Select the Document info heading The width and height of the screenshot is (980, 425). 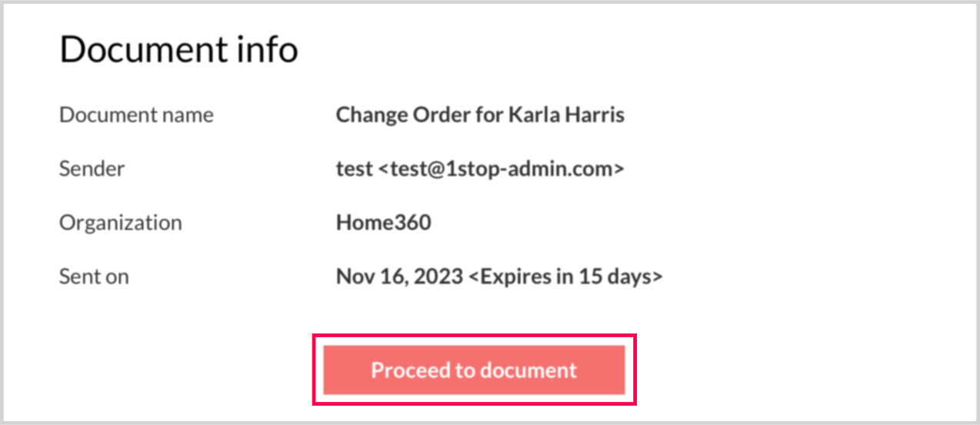point(178,50)
